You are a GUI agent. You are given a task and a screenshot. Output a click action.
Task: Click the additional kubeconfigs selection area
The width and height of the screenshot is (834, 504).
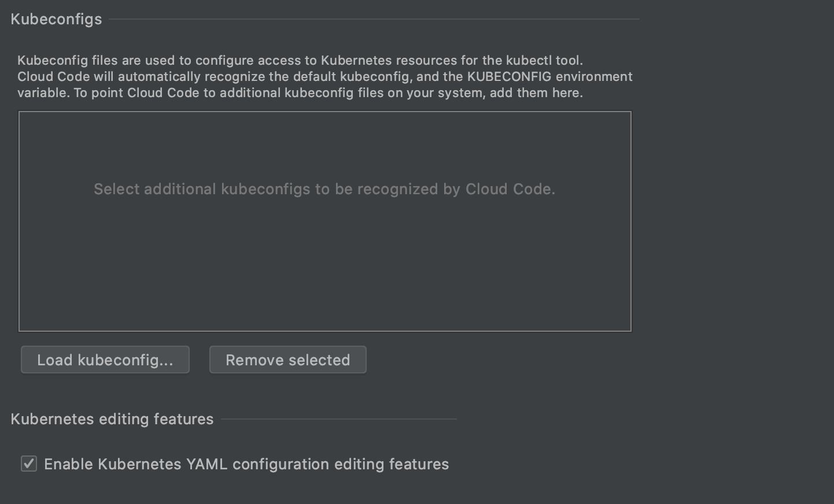point(324,221)
